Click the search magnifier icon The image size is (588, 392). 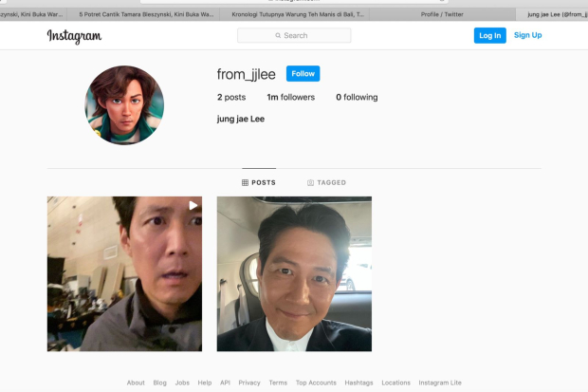pyautogui.click(x=278, y=36)
